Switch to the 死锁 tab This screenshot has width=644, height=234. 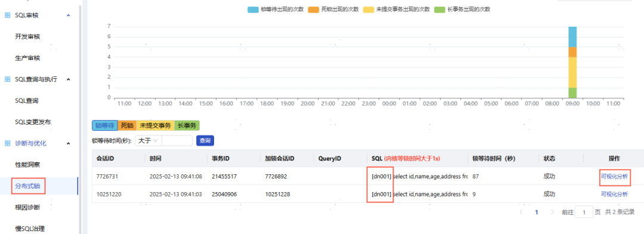coord(128,125)
